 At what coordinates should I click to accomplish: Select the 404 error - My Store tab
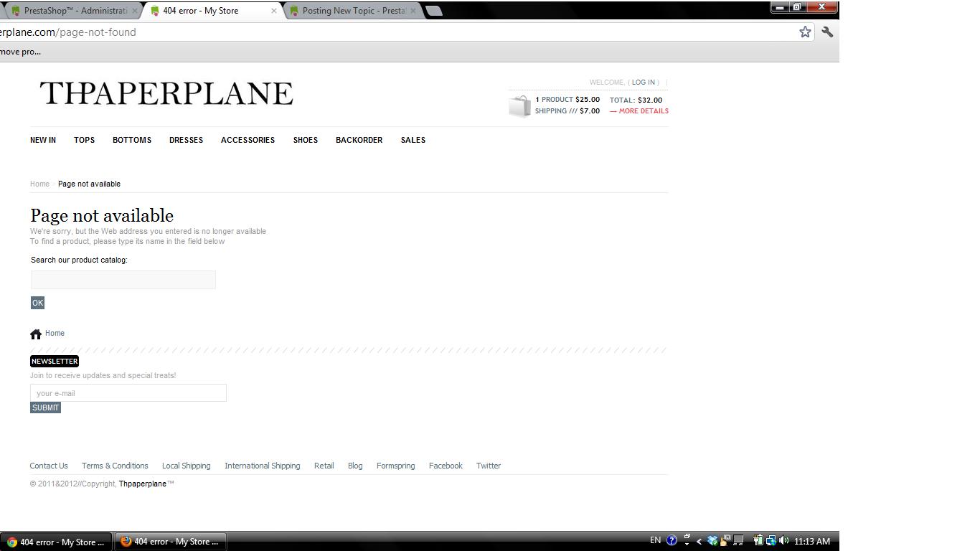coord(212,11)
